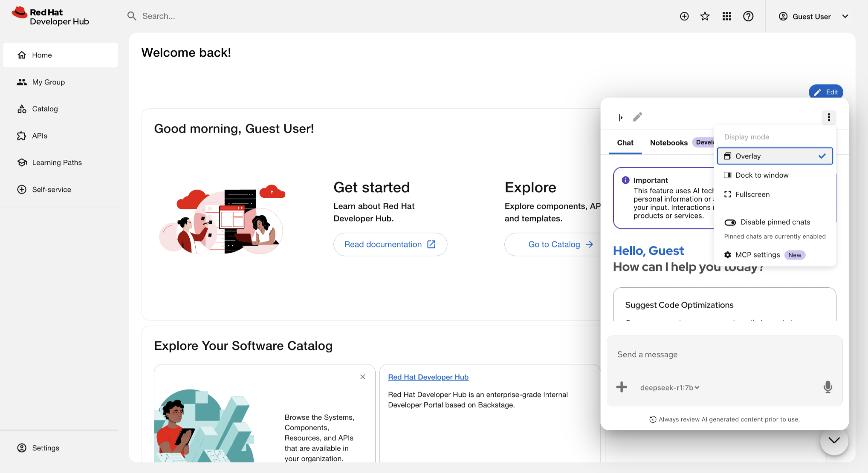Click the create plus-circle icon in header
This screenshot has height=473, width=868.
point(684,16)
